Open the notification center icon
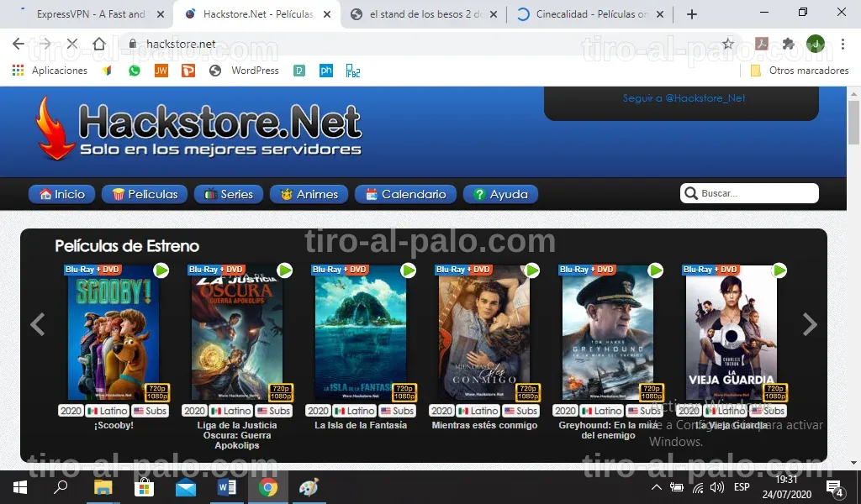The width and height of the screenshot is (861, 504). tap(835, 487)
